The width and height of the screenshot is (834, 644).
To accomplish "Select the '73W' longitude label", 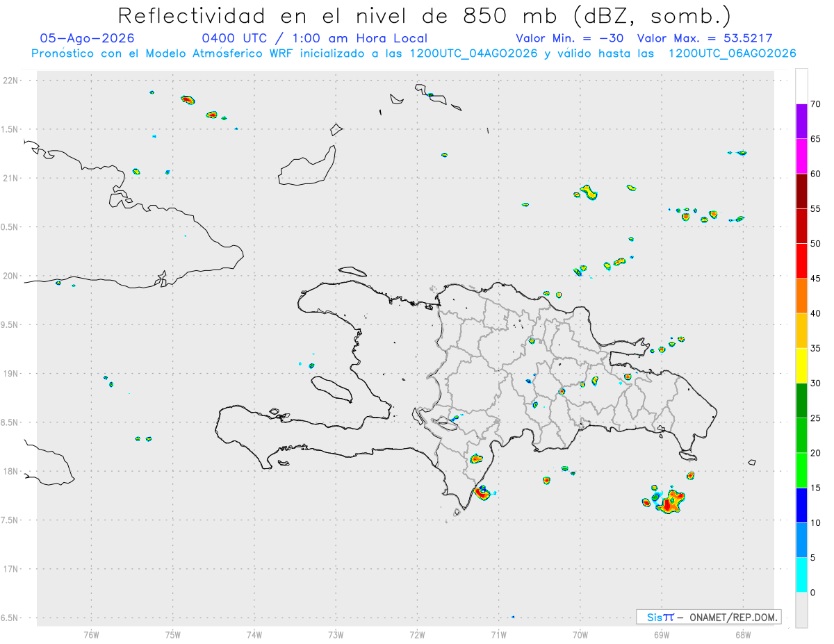I will (336, 634).
